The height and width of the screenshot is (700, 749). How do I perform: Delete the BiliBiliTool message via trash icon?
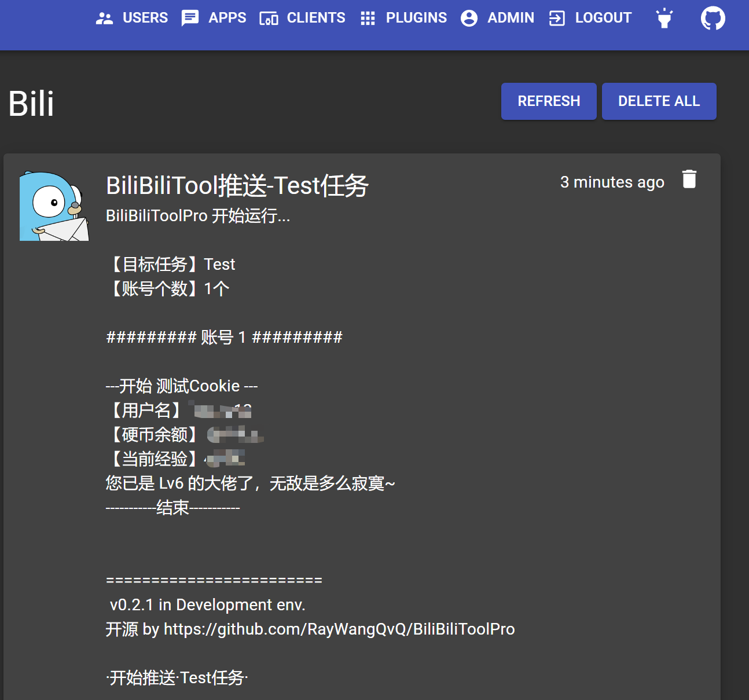pos(689,179)
